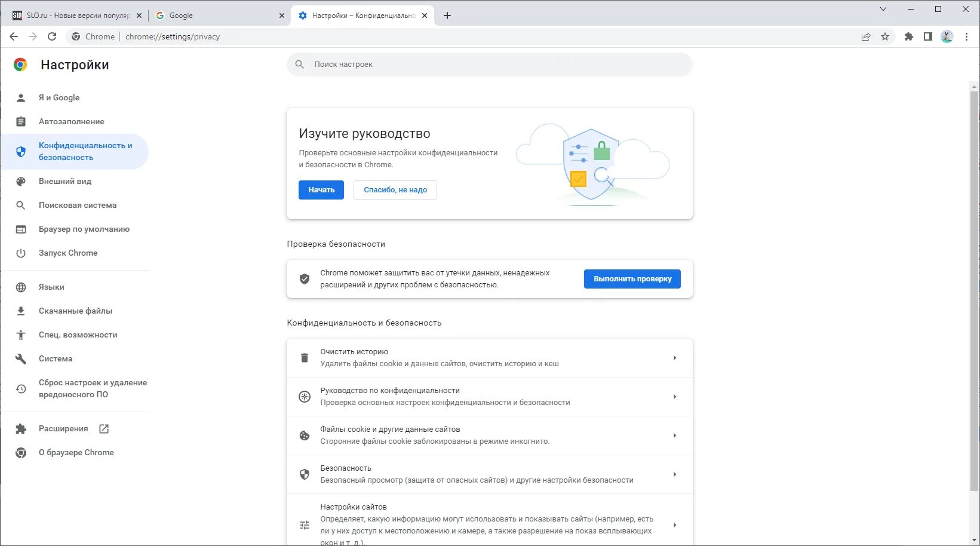The height and width of the screenshot is (546, 980).
Task: Open Руководство по конфиденциальности row
Action: (490, 397)
